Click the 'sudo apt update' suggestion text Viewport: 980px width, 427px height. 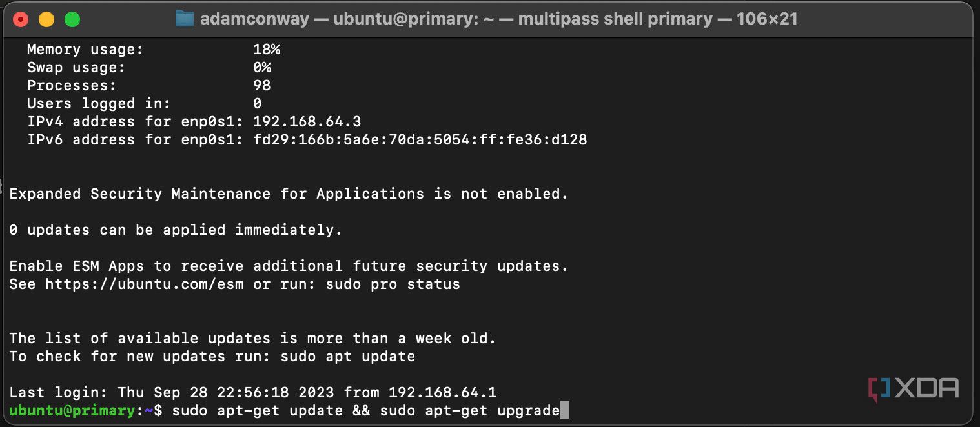(347, 356)
